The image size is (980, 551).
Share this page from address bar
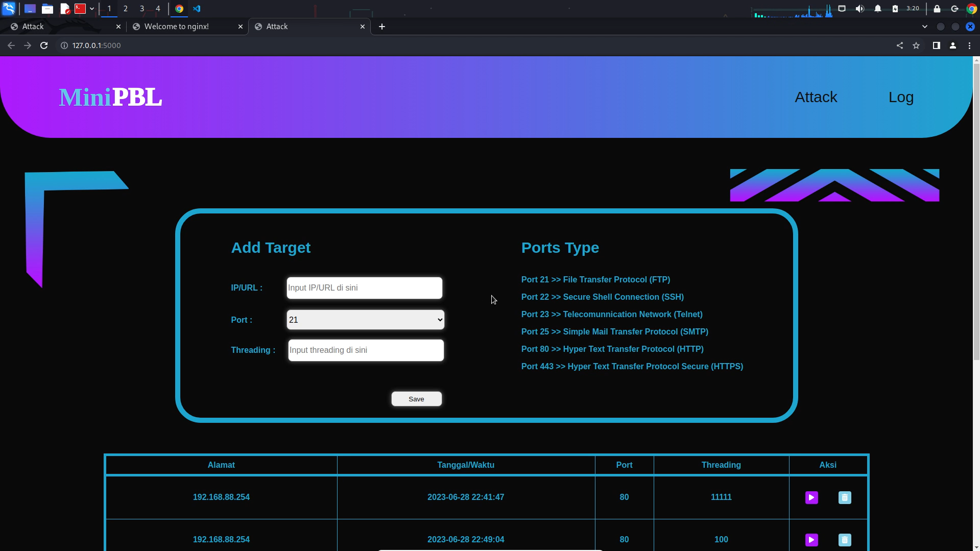(900, 45)
